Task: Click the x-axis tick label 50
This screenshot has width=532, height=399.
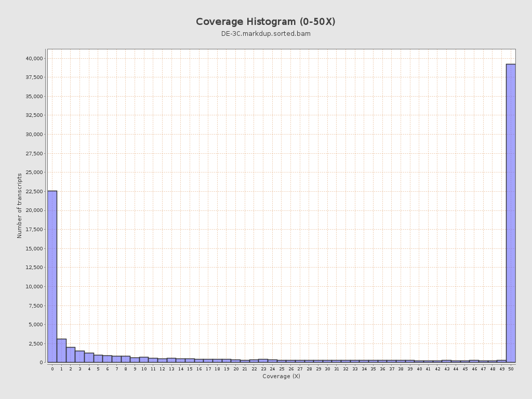Action: [511, 369]
